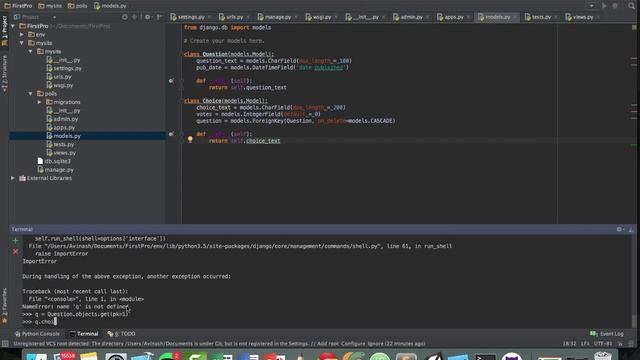640x360 pixels.
Task: Open the TODO tool window tab
Action: (121, 334)
